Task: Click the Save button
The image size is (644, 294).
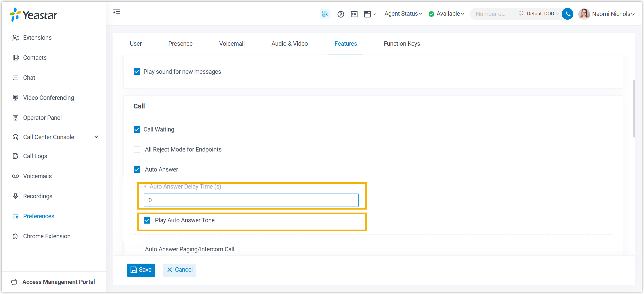Action: 141,270
